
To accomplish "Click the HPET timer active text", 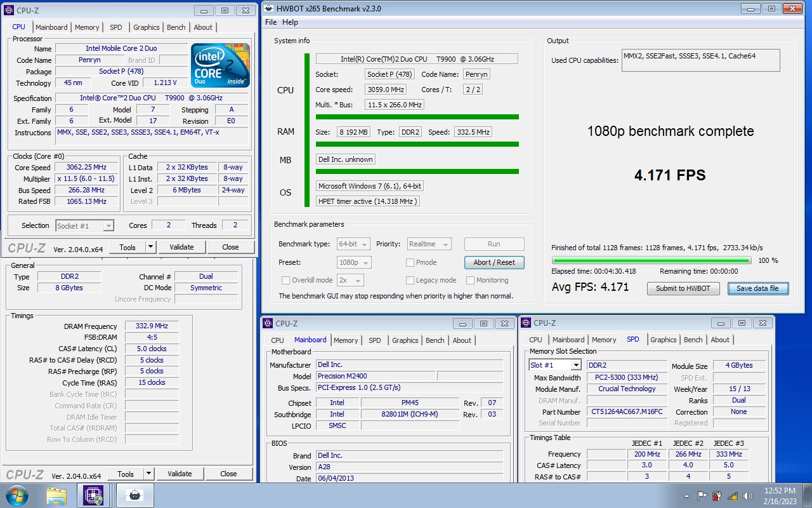I will pyautogui.click(x=368, y=201).
